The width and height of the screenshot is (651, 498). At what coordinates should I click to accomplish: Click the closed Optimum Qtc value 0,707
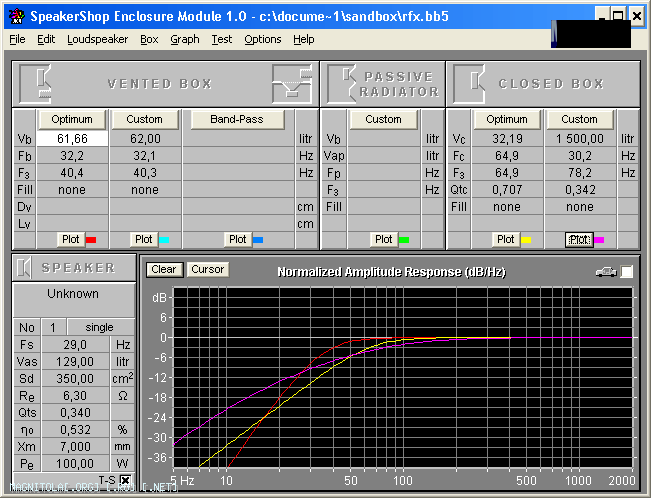click(507, 190)
